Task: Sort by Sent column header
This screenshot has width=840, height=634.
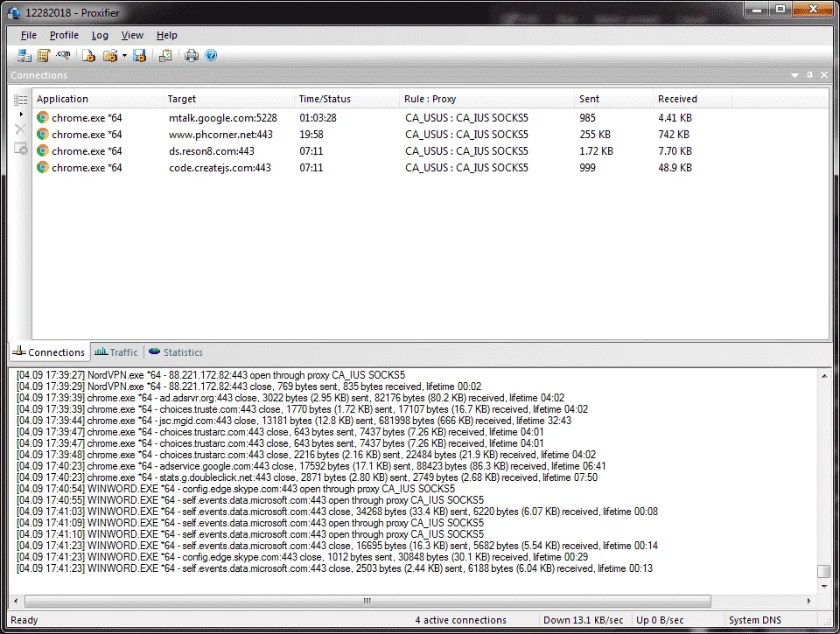Action: pyautogui.click(x=613, y=99)
